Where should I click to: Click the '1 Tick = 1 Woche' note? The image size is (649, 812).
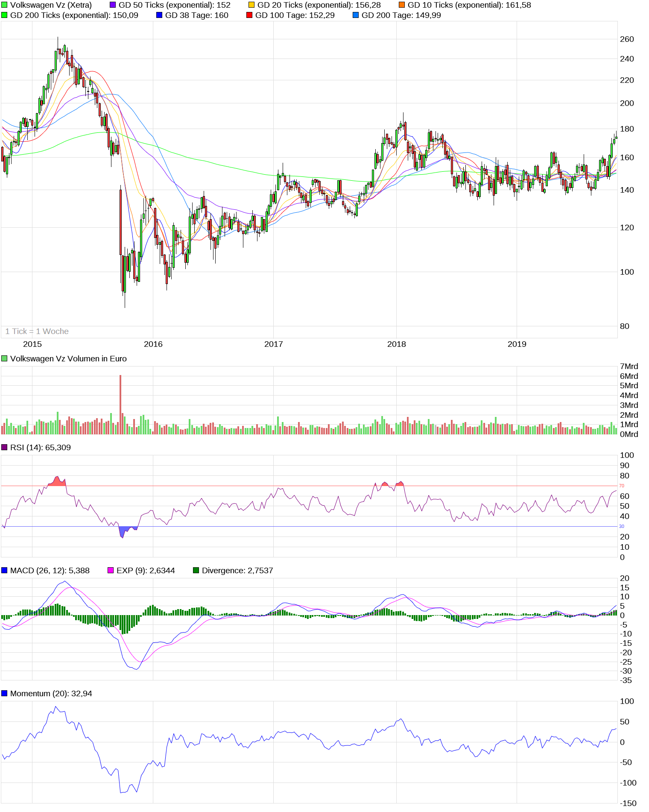pyautogui.click(x=37, y=331)
